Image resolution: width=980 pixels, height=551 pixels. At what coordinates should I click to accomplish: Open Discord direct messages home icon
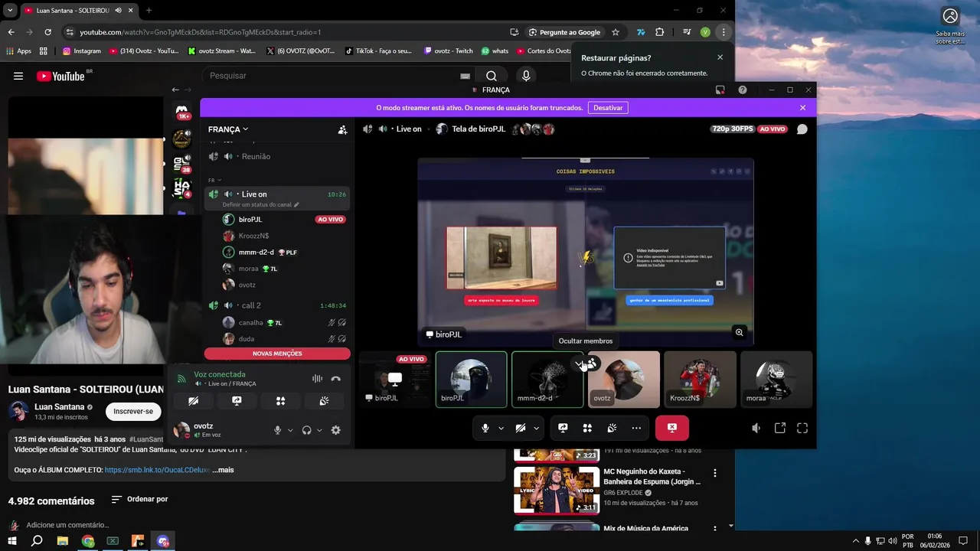point(182,112)
